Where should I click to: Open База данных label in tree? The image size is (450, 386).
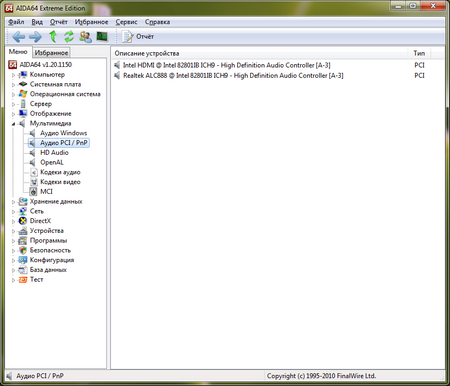click(48, 270)
